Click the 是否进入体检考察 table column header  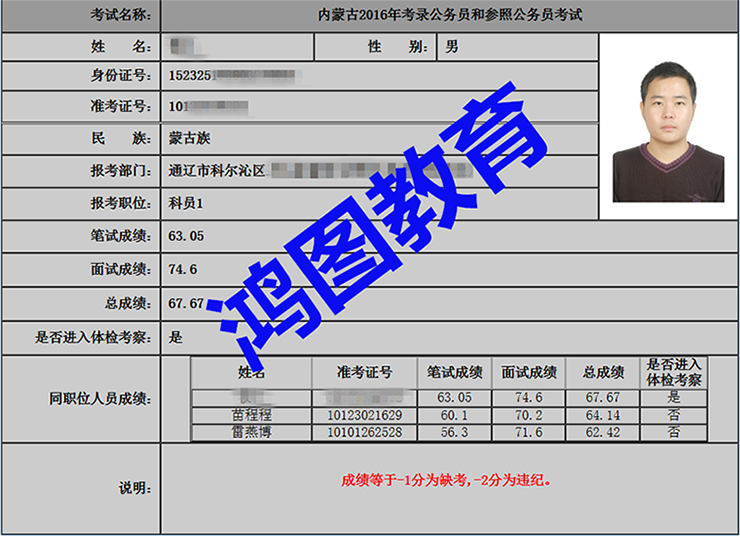click(673, 372)
